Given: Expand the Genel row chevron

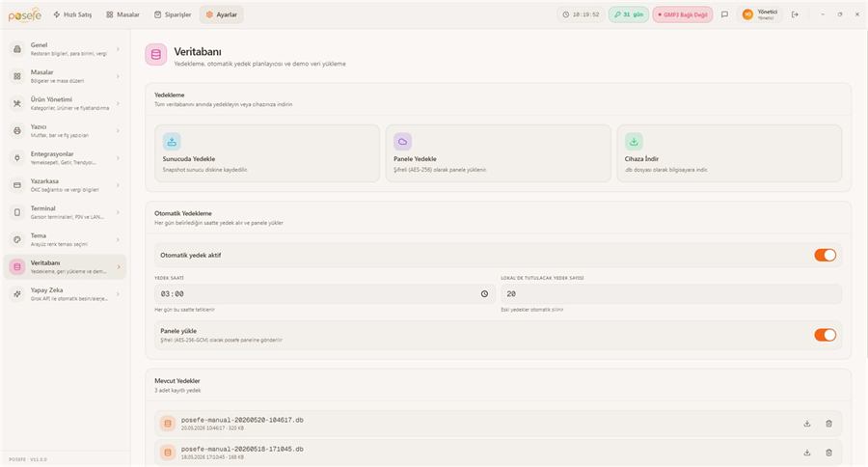Looking at the screenshot, I should click(118, 49).
